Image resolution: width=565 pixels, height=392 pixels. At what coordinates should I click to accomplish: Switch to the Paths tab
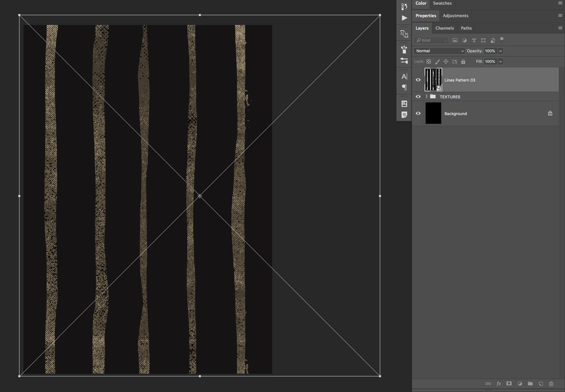[466, 28]
